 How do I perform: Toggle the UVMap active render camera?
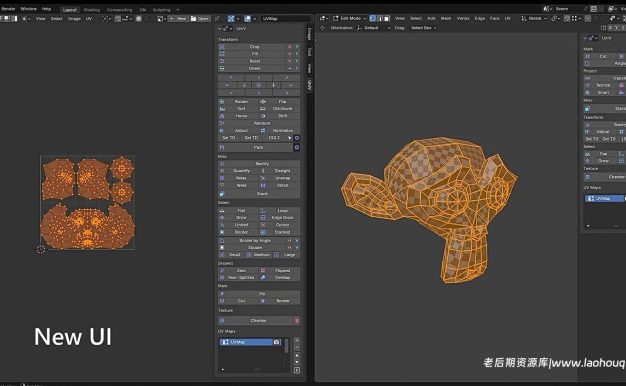[x=276, y=342]
